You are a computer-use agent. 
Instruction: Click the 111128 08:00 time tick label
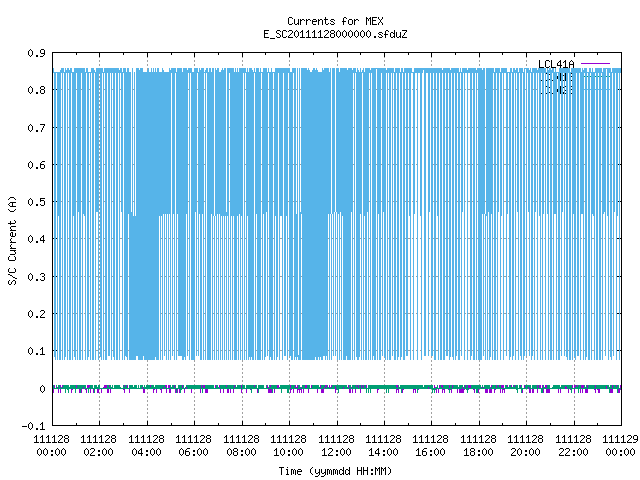241,446
